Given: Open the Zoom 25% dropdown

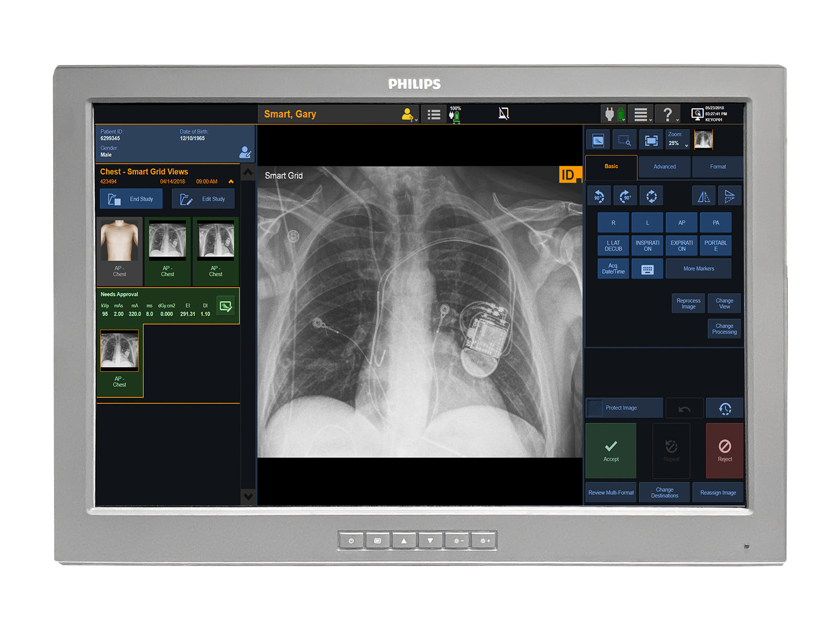Looking at the screenshot, I should (x=677, y=140).
